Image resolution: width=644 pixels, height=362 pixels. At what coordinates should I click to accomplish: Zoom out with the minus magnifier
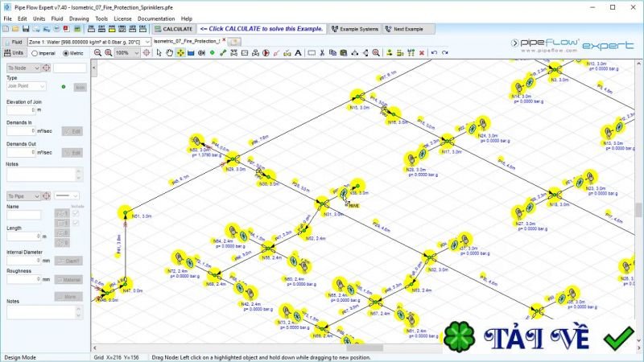coord(97,52)
